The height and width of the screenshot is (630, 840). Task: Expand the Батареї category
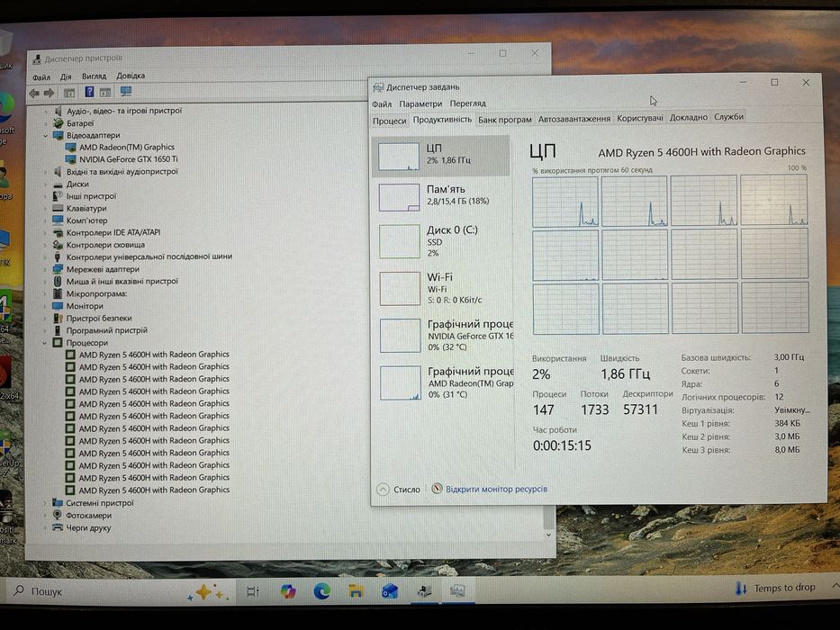(x=46, y=124)
